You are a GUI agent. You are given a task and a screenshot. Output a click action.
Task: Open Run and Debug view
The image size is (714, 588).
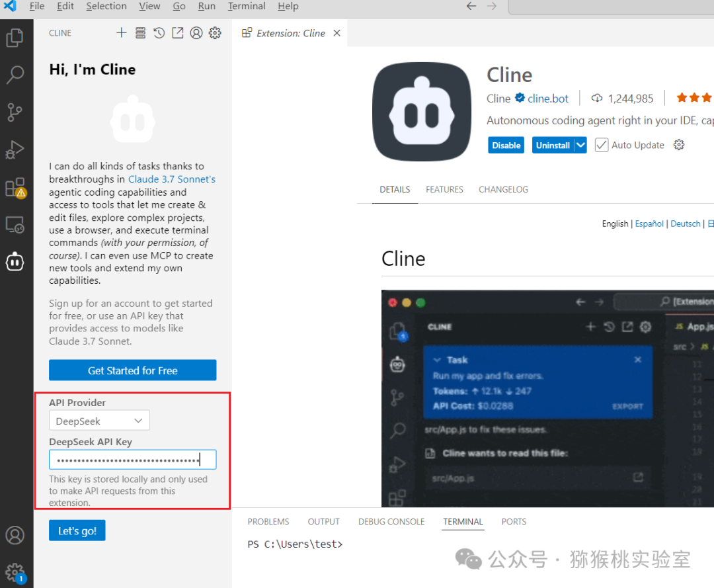(x=15, y=149)
